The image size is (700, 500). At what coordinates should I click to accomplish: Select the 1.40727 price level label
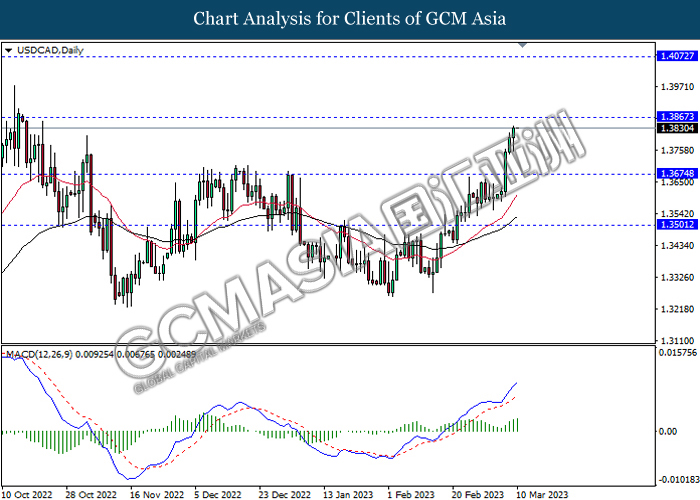(677, 56)
